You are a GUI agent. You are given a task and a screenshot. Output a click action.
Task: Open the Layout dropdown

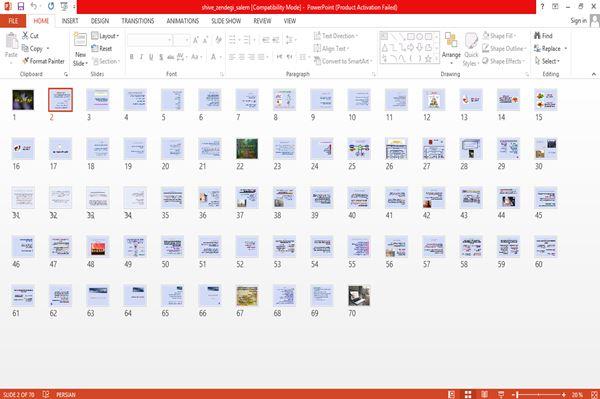(105, 36)
